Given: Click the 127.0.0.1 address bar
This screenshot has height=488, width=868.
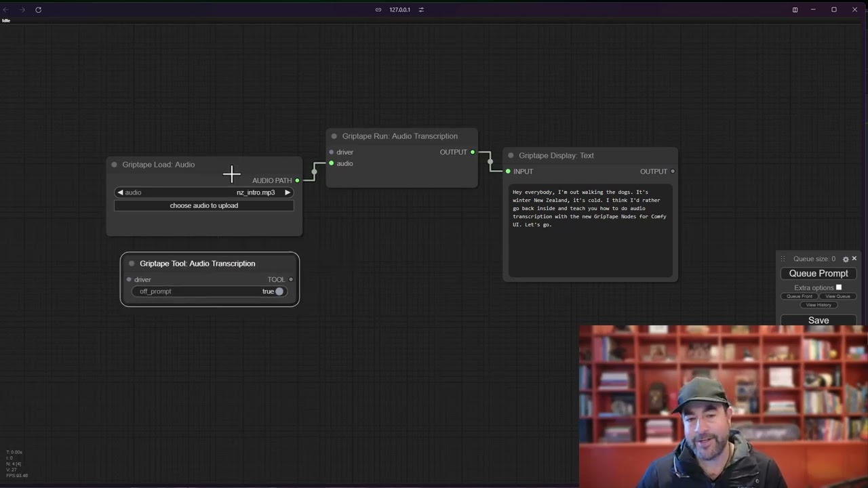Looking at the screenshot, I should pos(400,9).
